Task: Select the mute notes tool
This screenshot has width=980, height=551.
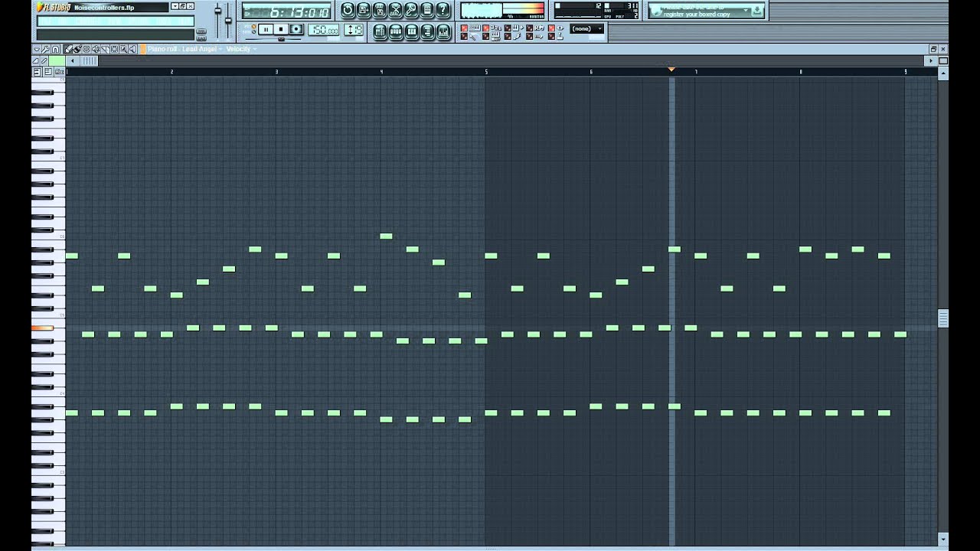Action: [x=96, y=49]
